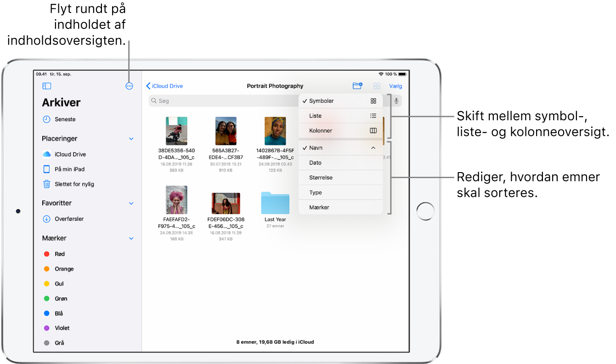The height and width of the screenshot is (364, 616).
Task: Select Kolonner view option
Action: [x=340, y=131]
